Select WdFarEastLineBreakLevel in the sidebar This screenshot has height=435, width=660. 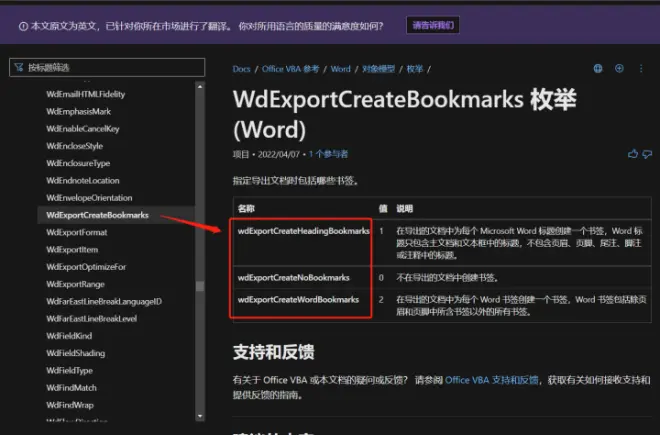(x=92, y=319)
